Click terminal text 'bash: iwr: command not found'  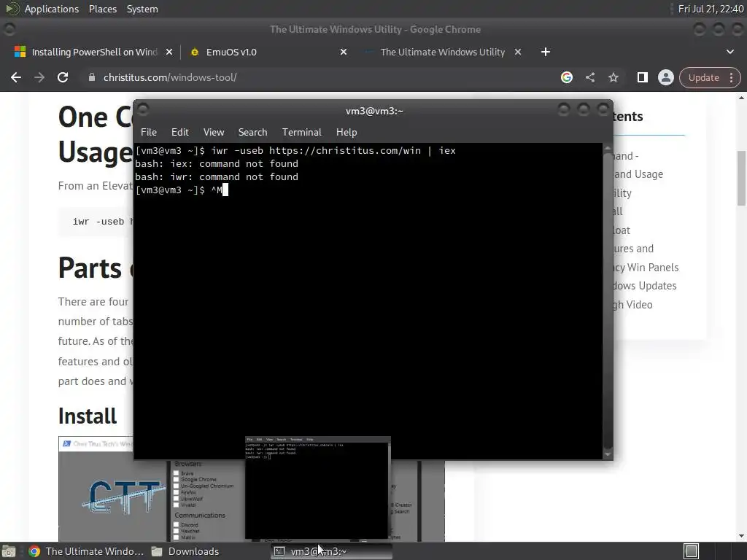(216, 177)
